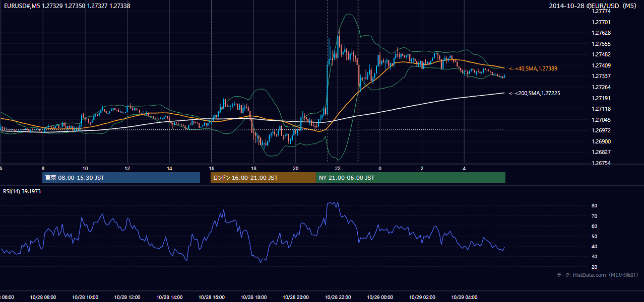Click the RSI 30 level label
The width and height of the screenshot is (644, 302).
coord(594,257)
